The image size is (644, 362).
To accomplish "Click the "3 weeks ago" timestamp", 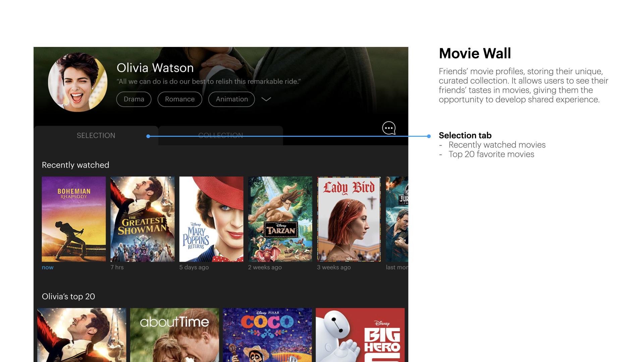I will point(334,267).
